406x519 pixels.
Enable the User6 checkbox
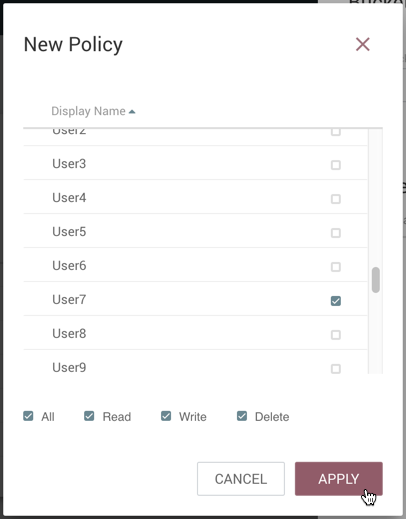pyautogui.click(x=336, y=267)
